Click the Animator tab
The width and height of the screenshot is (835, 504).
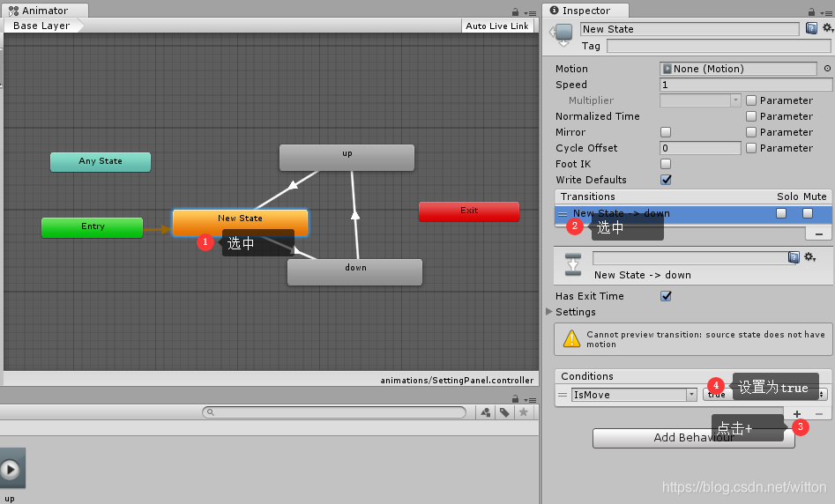[46, 10]
